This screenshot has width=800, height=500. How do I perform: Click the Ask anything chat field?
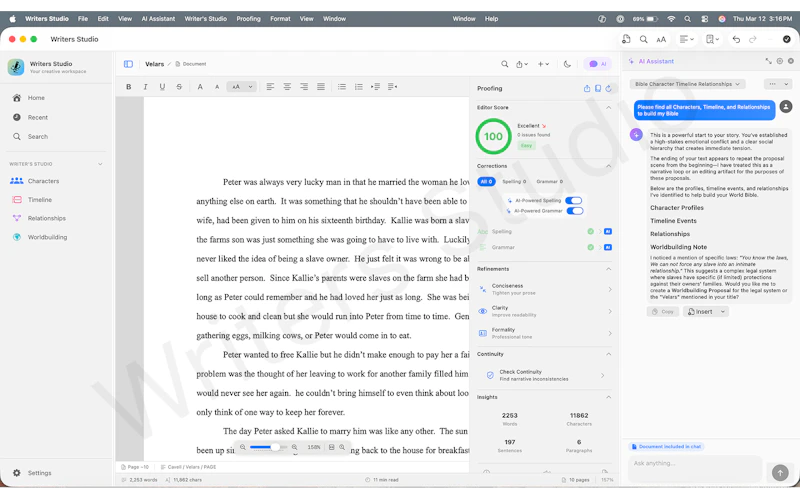click(x=695, y=469)
